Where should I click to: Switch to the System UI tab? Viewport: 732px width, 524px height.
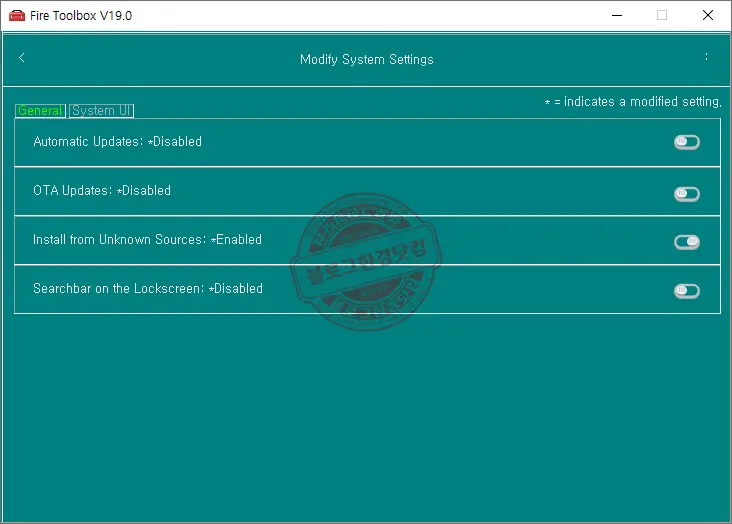click(x=101, y=111)
